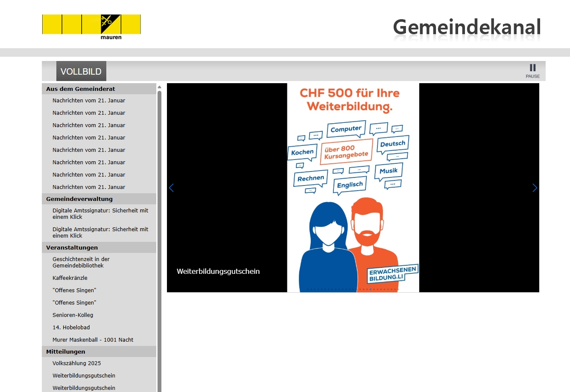Select the Kaffeekränzle event
This screenshot has width=570, height=392.
[x=70, y=278]
